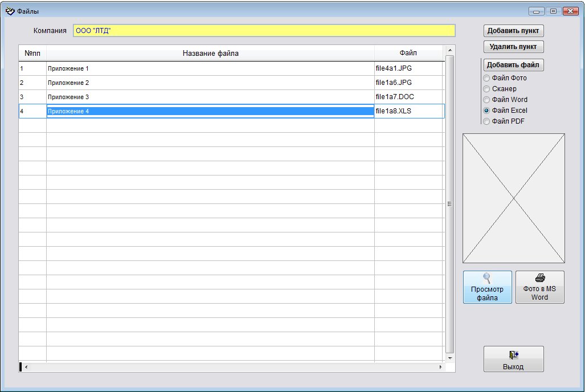
Task: Select the Приложение 2 cell
Action: point(210,83)
